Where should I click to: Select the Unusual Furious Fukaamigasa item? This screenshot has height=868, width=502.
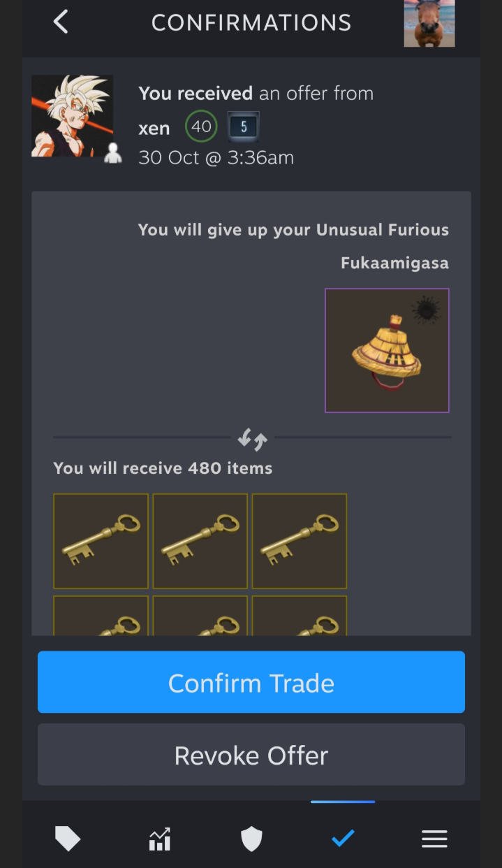tap(387, 350)
